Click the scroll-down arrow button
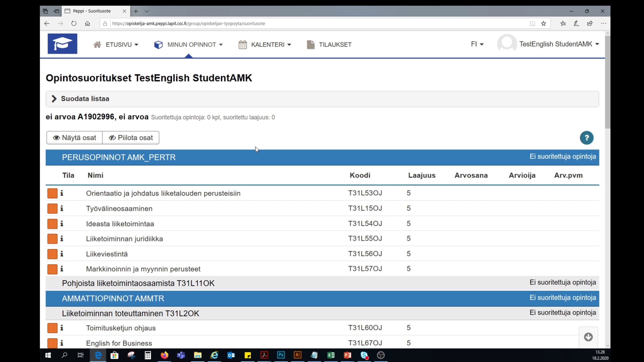Viewport: 644px width, 362px height. click(588, 337)
